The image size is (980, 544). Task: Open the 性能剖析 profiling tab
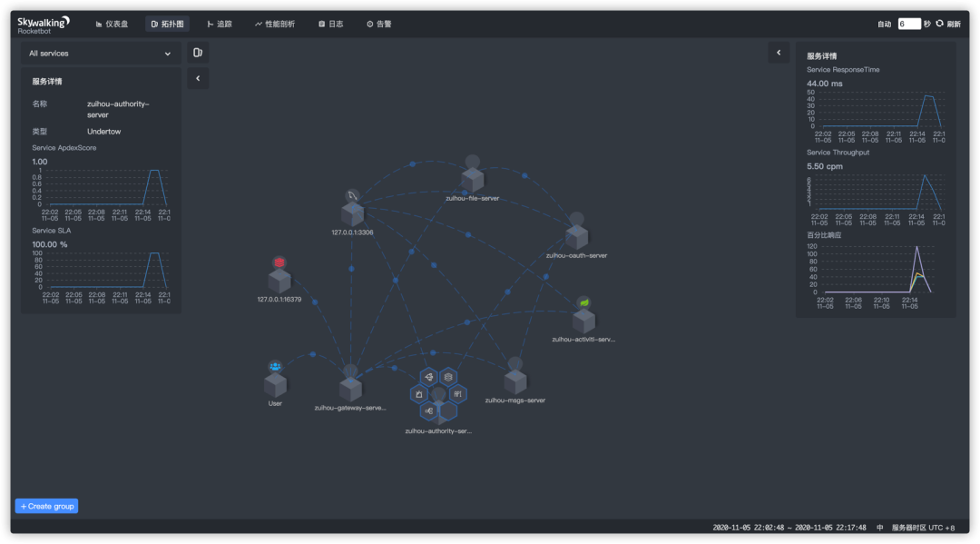pyautogui.click(x=275, y=24)
